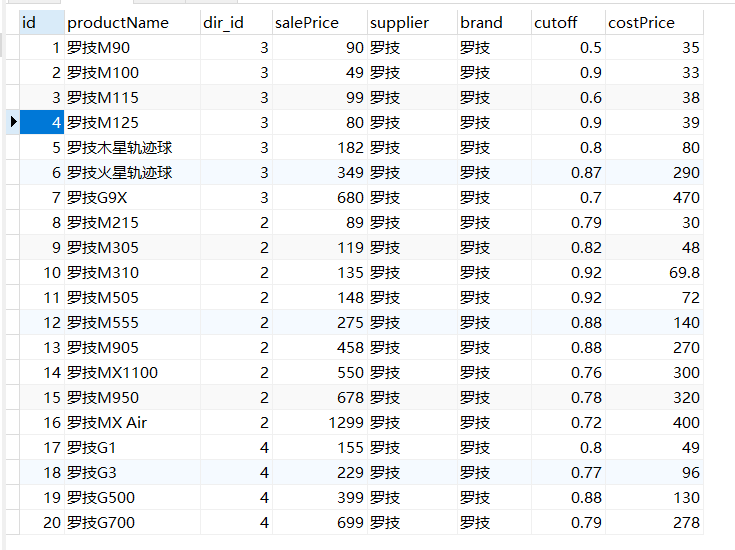Click salePrice cell 135
The height and width of the screenshot is (550, 735).
[319, 272]
